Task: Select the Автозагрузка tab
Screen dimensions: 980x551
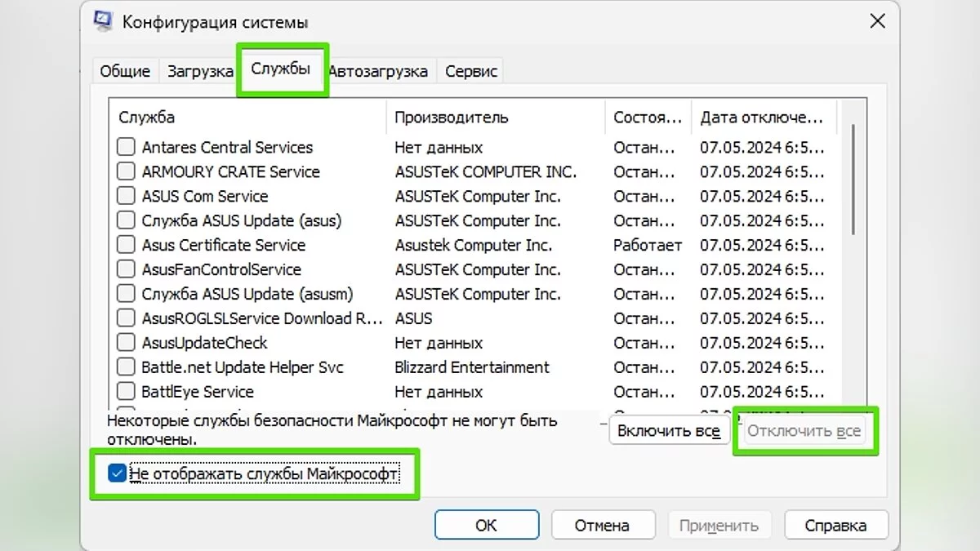Action: pyautogui.click(x=378, y=71)
